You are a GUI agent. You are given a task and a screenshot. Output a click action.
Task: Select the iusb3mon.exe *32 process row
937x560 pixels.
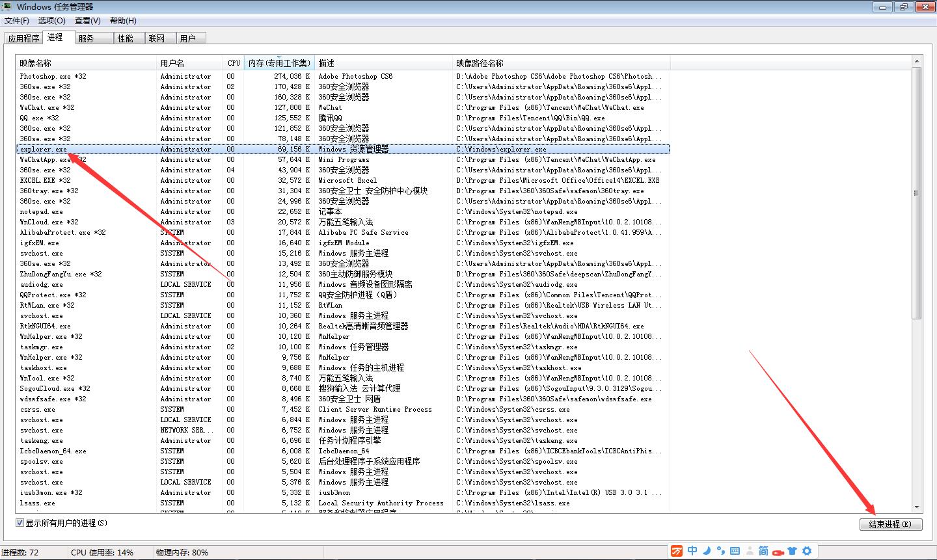[343, 492]
